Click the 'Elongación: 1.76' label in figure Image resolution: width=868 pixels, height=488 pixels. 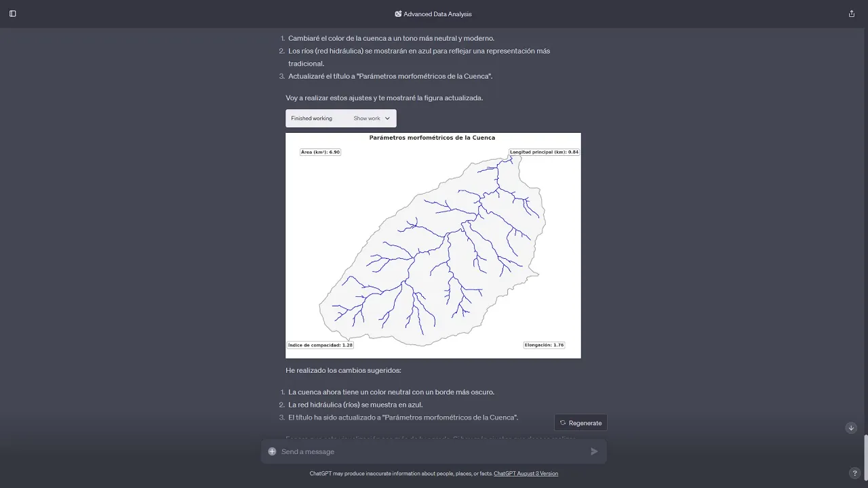[544, 345]
